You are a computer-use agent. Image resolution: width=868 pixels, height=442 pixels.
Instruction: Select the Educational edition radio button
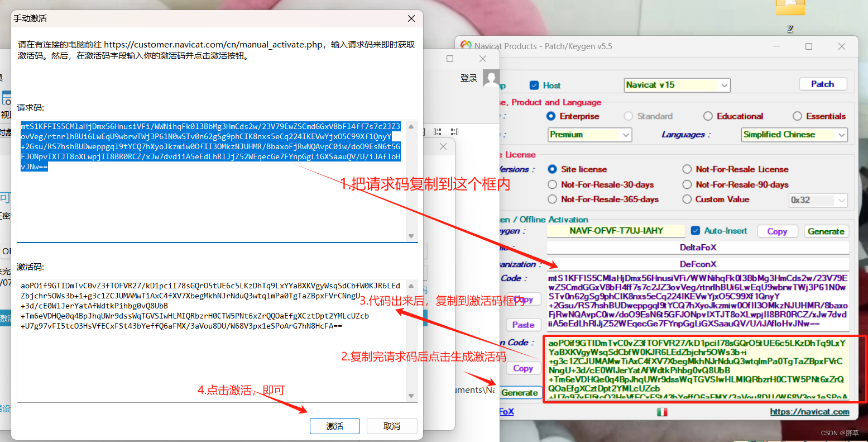pyautogui.click(x=708, y=116)
